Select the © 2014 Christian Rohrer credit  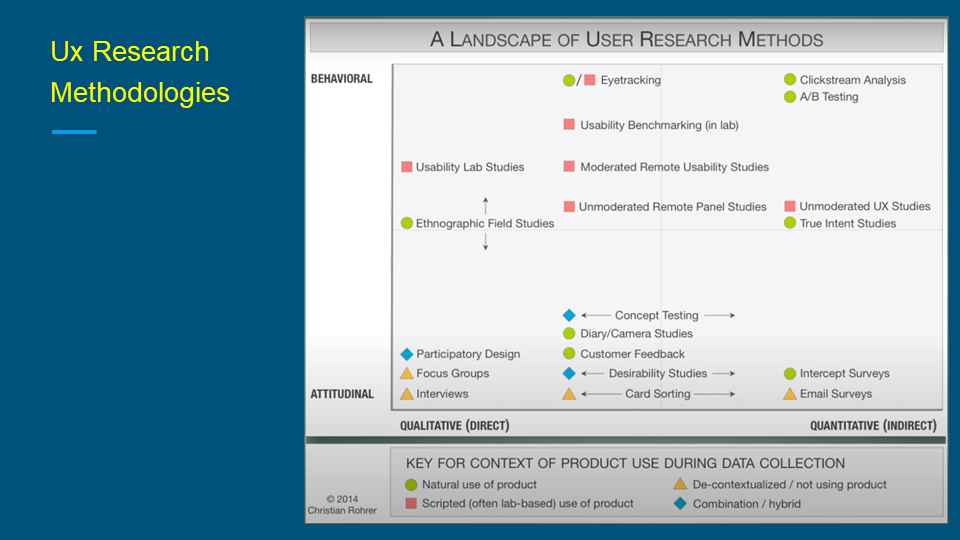(x=342, y=504)
